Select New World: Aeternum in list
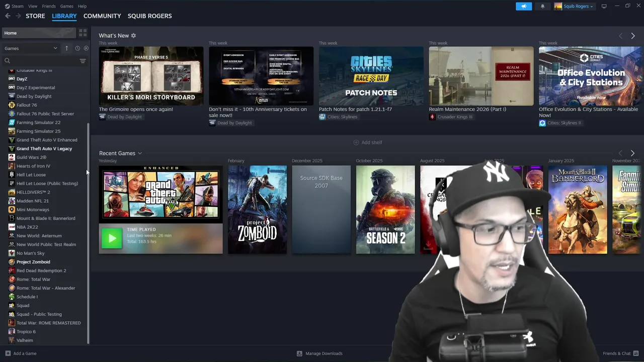644x362 pixels. [39, 236]
